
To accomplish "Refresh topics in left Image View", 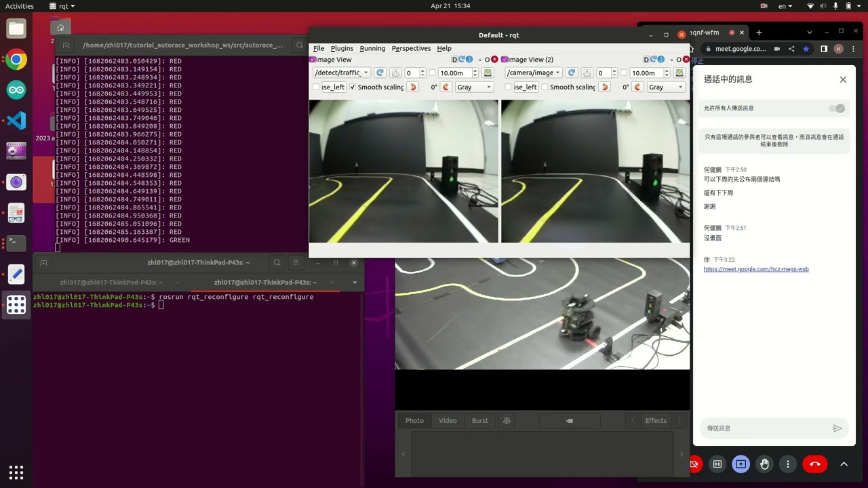I will coord(380,73).
